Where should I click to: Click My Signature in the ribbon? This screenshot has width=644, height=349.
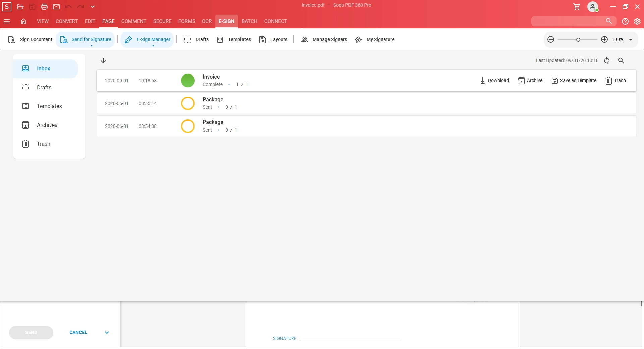click(x=375, y=40)
